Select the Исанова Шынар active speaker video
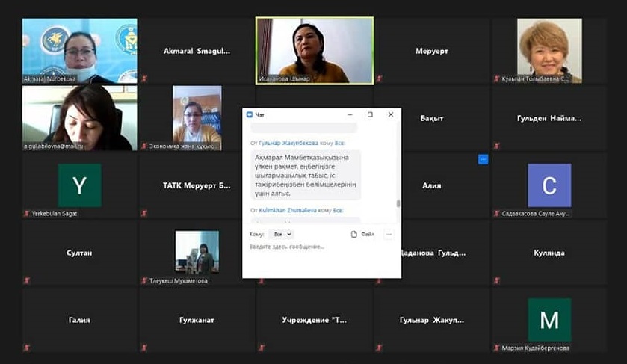This screenshot has width=627, height=364. tap(315, 50)
